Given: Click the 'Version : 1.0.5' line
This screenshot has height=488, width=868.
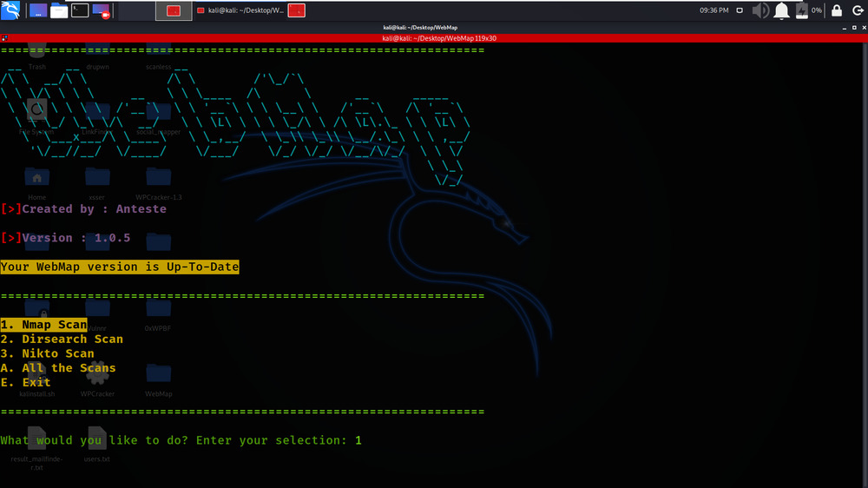Looking at the screenshot, I should pos(65,238).
